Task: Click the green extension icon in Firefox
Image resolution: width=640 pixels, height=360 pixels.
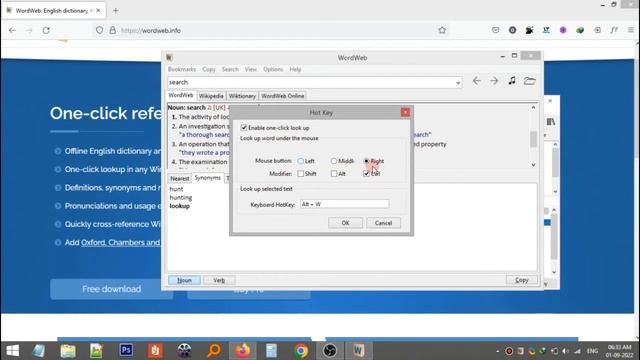Action: [x=580, y=30]
